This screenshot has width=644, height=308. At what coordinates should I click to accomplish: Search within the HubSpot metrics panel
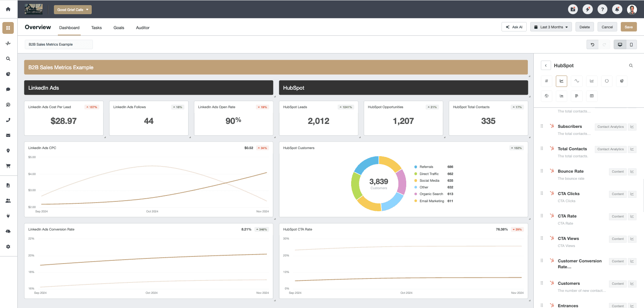pyautogui.click(x=631, y=66)
